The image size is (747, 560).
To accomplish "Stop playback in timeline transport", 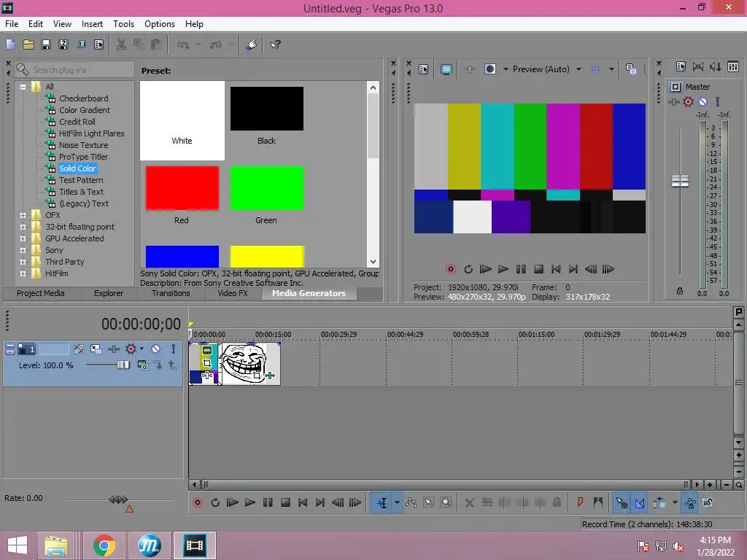I will (285, 502).
